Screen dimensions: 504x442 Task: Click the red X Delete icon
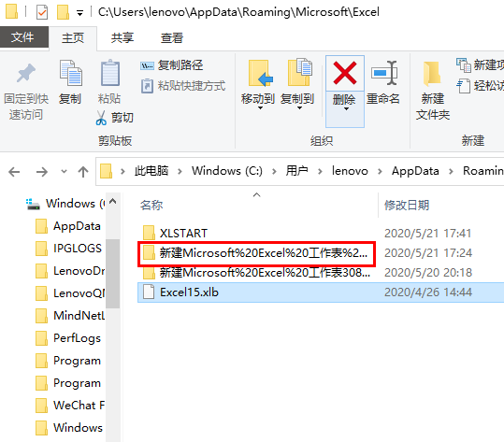pyautogui.click(x=345, y=73)
